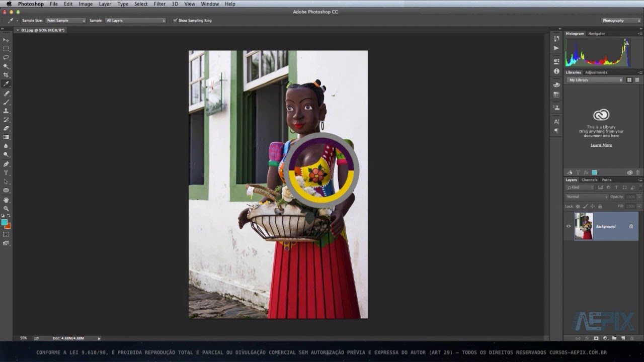
Task: Click the Learn More link
Action: pos(601,145)
